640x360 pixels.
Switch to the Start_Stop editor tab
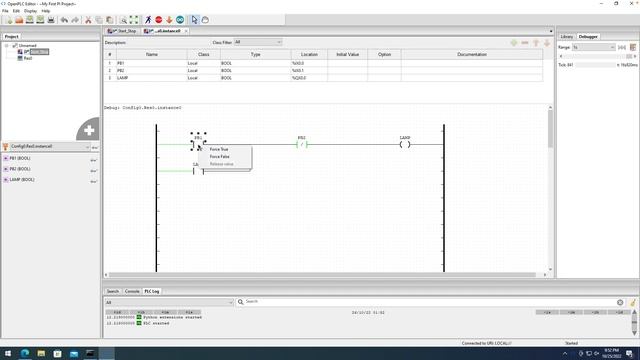(122, 31)
